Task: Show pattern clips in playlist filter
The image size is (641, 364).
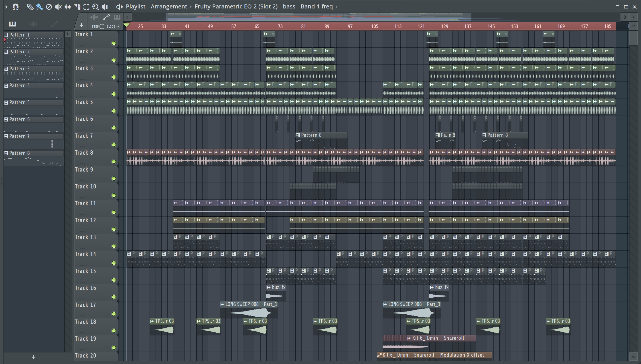Action: point(117,17)
